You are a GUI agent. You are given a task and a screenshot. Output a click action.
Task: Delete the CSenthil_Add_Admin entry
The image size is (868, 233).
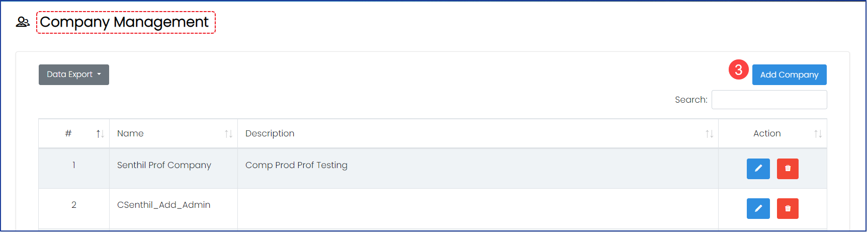click(x=788, y=208)
